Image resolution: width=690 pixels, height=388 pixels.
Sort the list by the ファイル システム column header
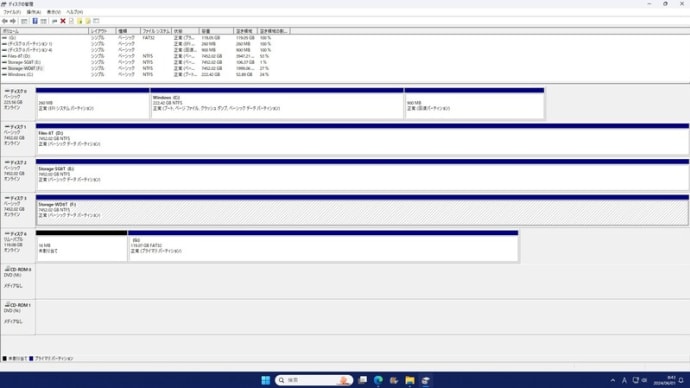pyautogui.click(x=156, y=31)
